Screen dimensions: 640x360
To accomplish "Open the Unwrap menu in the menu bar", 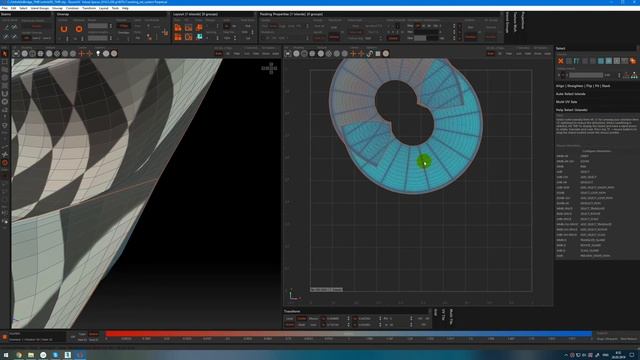I will pyautogui.click(x=57, y=8).
